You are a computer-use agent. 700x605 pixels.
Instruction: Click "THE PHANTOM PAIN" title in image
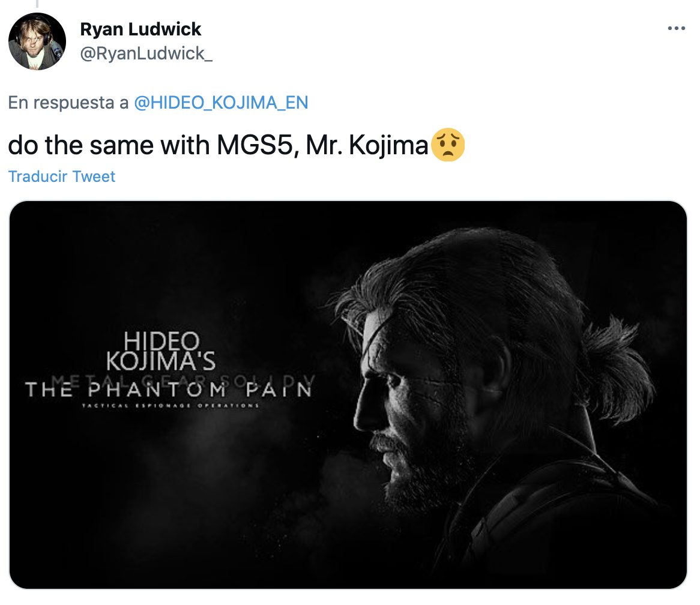coord(169,391)
